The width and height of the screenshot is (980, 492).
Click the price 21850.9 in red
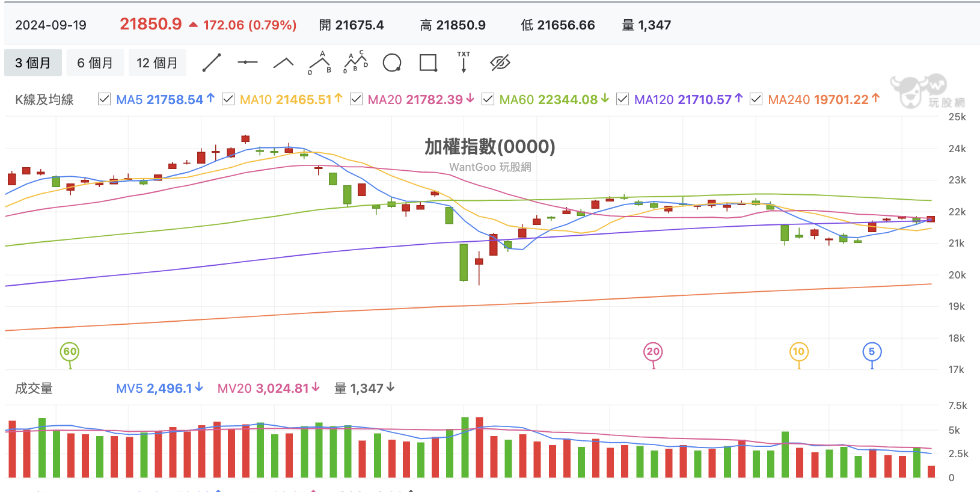pos(151,24)
